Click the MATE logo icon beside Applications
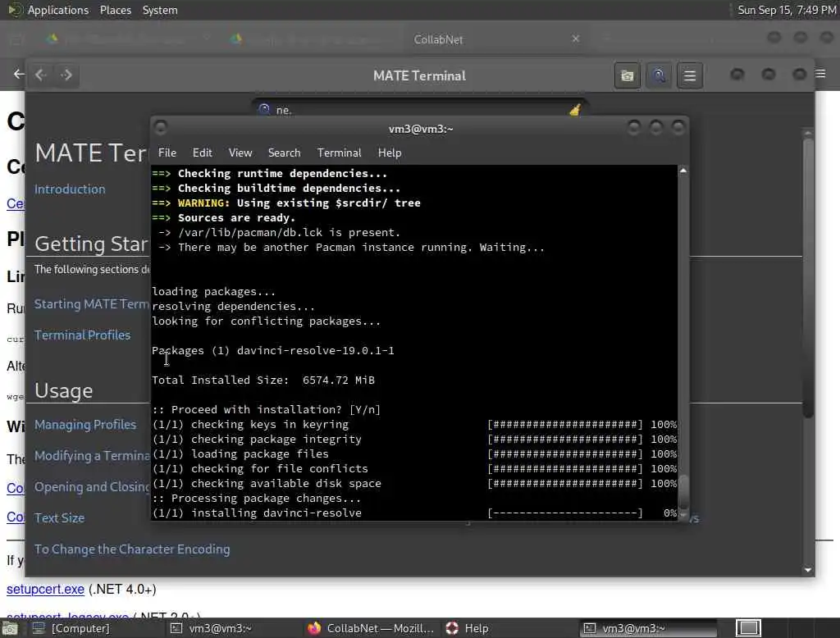The width and height of the screenshot is (840, 638). coord(14,10)
